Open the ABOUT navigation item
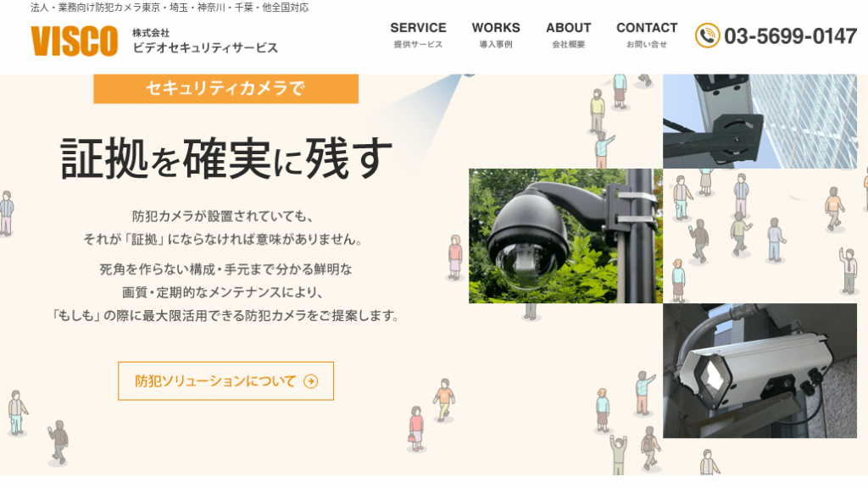 coord(569,27)
